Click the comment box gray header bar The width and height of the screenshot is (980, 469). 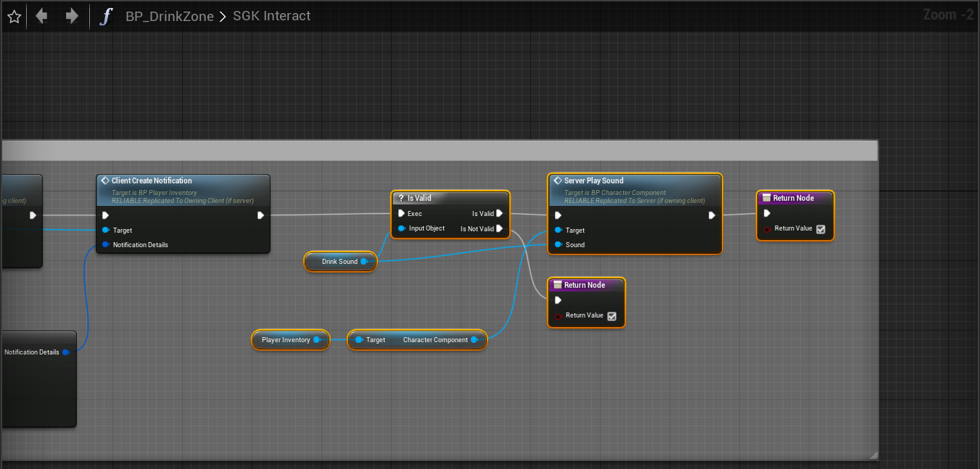[x=435, y=151]
